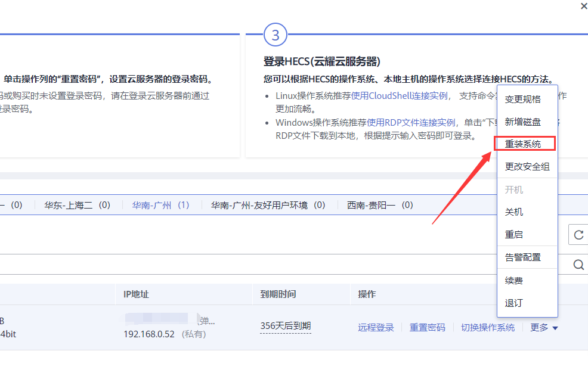Choose 更改安全组 menu item
The height and width of the screenshot is (376, 588).
point(527,166)
